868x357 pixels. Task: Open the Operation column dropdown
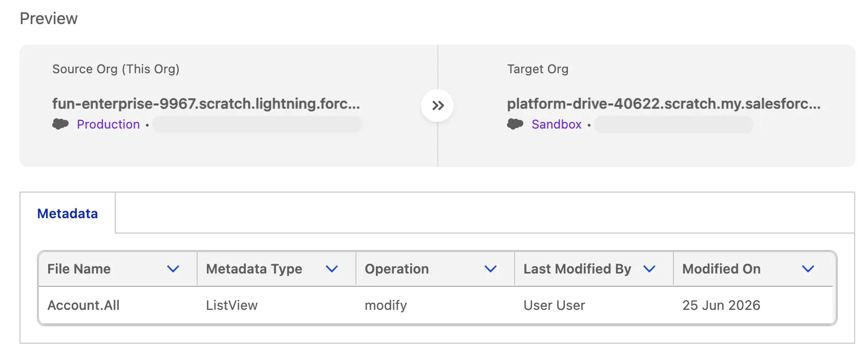coord(491,269)
